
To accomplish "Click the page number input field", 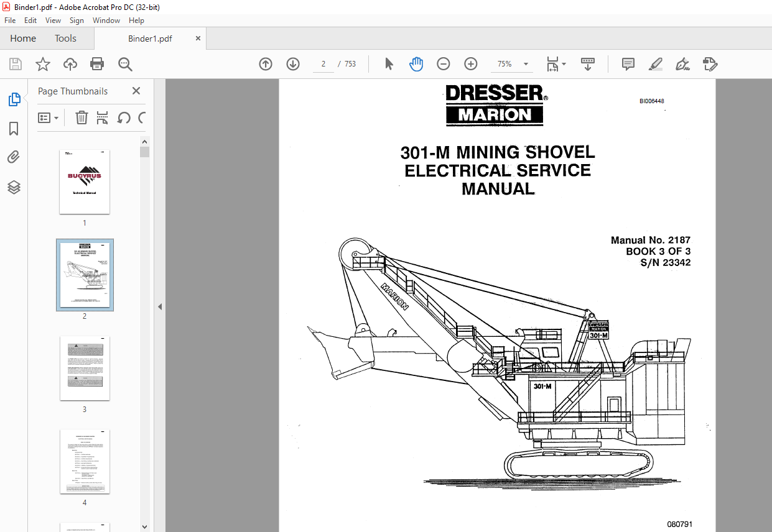I will coord(323,64).
